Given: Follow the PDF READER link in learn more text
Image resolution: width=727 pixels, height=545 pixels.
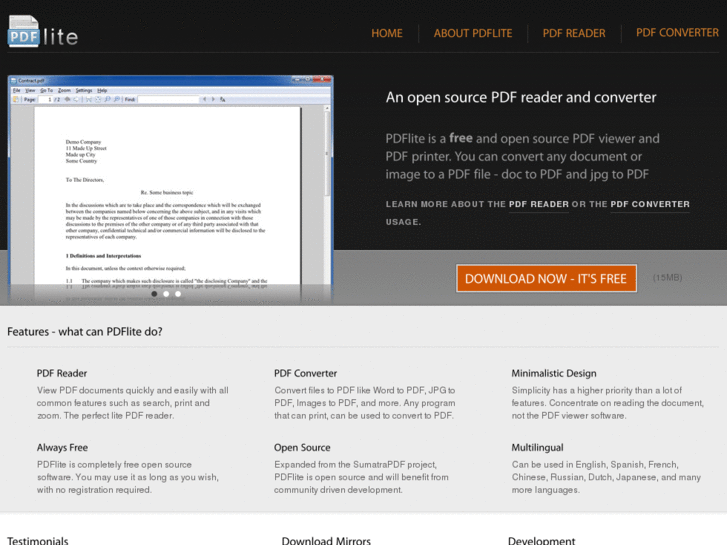Looking at the screenshot, I should click(x=538, y=205).
